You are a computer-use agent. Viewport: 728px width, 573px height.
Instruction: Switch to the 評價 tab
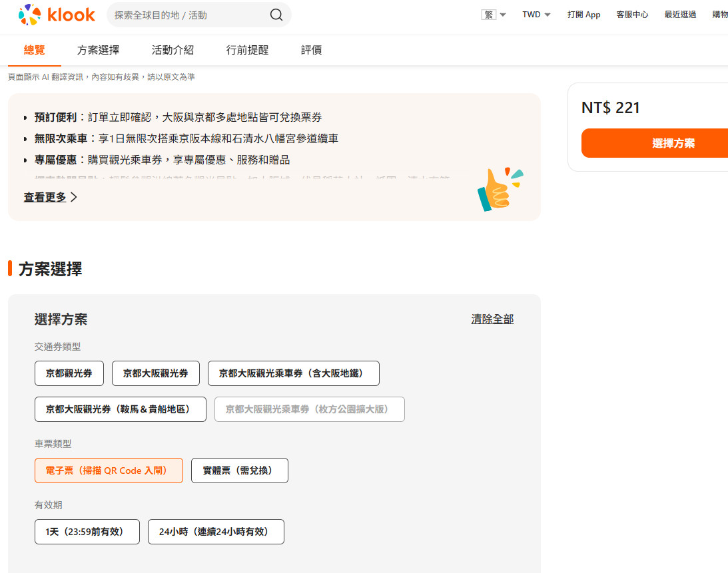click(311, 50)
